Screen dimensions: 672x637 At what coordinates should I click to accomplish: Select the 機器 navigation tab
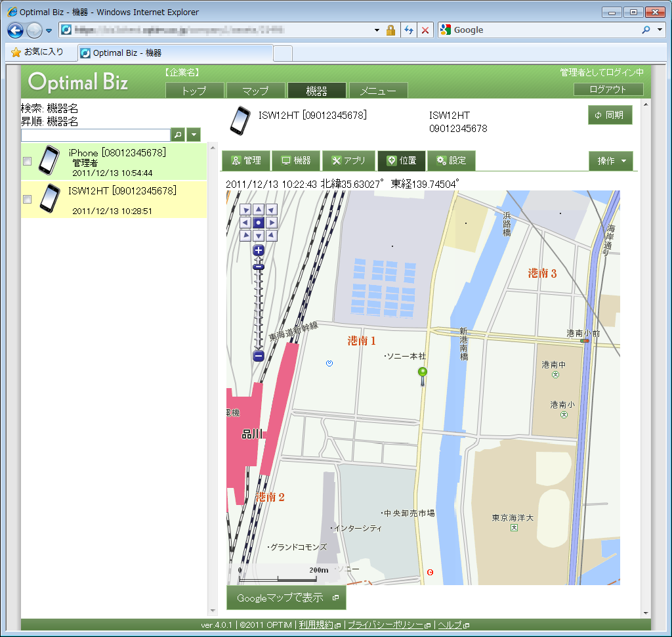[x=317, y=91]
